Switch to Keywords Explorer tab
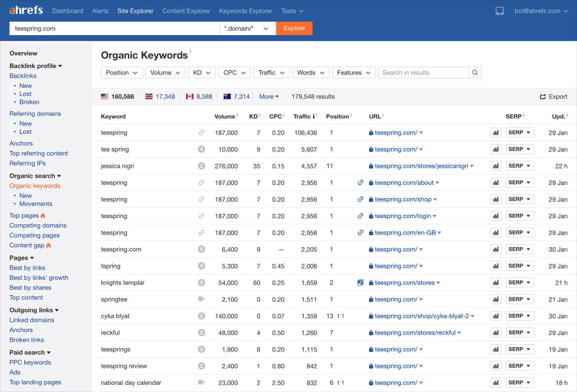Screen dimensions: 577x392 click(245, 11)
